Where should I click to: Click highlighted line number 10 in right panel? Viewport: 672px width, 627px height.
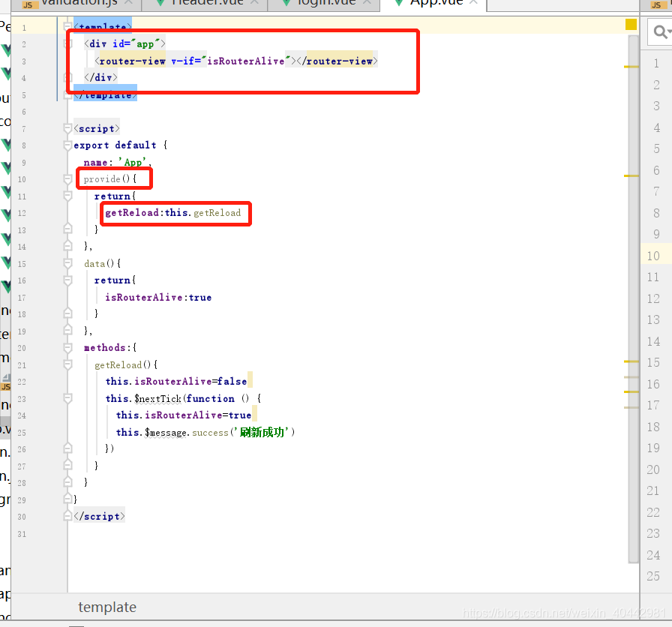coord(653,256)
